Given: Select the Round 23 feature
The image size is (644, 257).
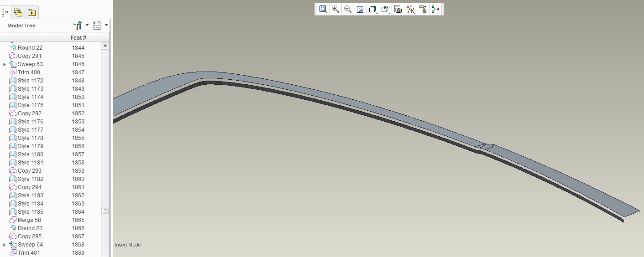Looking at the screenshot, I should [30, 228].
